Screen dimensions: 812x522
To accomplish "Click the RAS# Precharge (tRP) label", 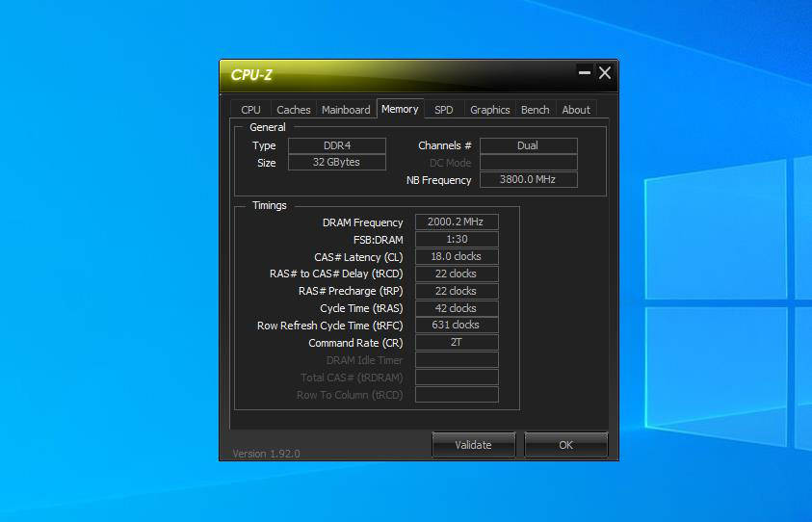I will [351, 291].
